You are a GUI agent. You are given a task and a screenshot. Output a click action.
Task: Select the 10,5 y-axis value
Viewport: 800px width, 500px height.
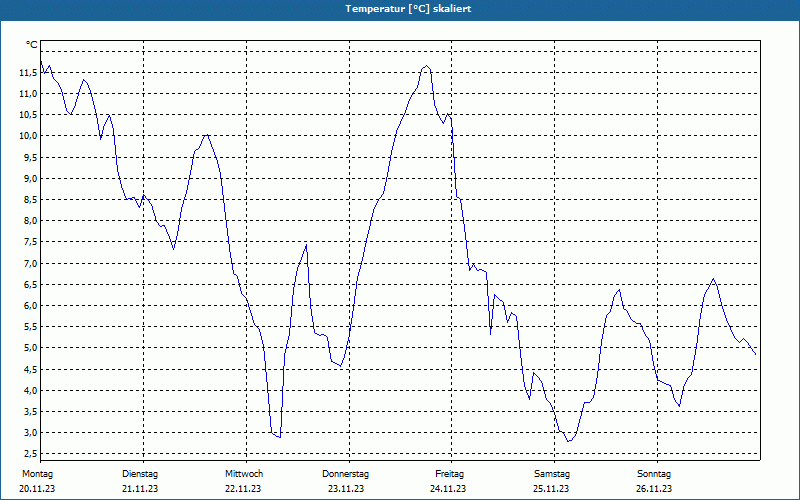click(x=28, y=115)
